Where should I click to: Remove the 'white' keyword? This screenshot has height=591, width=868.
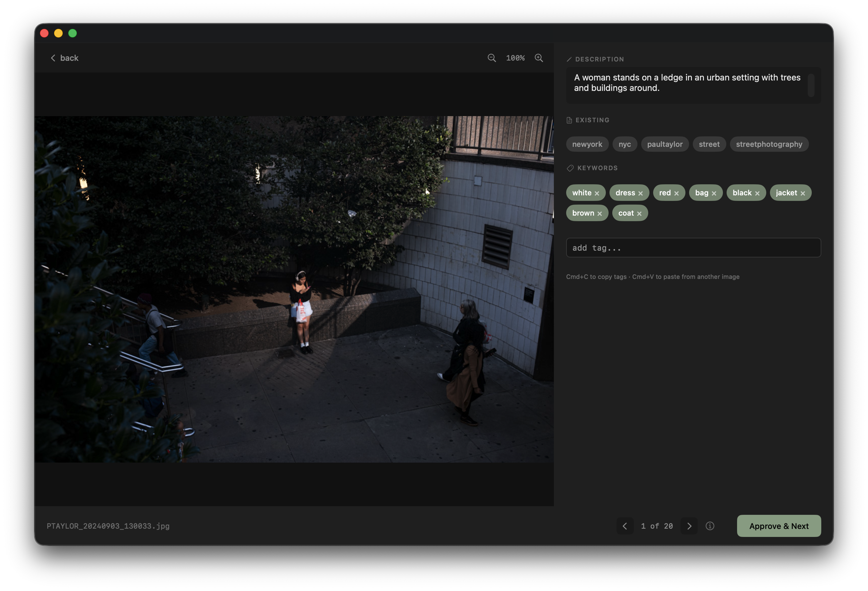point(597,193)
